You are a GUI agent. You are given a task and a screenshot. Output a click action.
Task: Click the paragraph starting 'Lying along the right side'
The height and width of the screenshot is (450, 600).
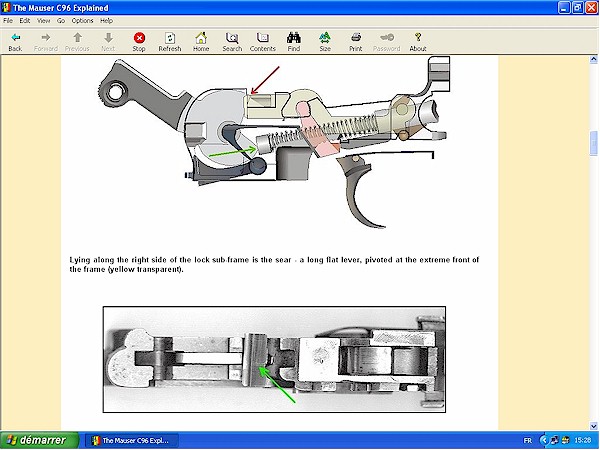pyautogui.click(x=274, y=264)
